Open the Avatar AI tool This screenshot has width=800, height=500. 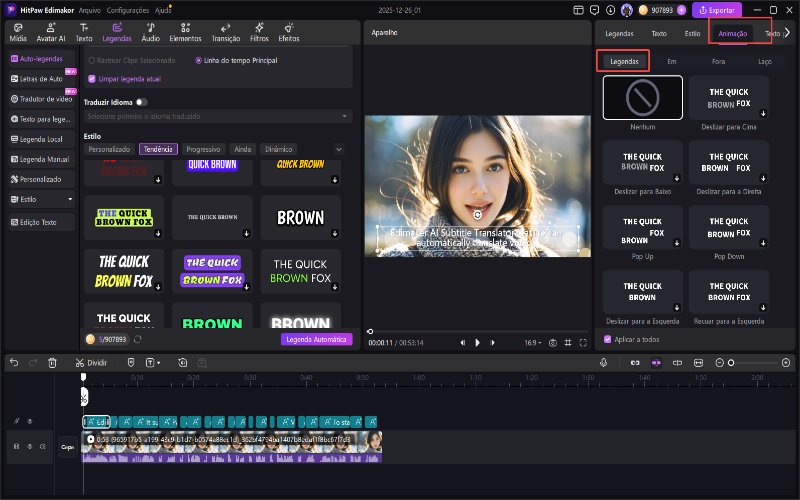click(x=50, y=31)
